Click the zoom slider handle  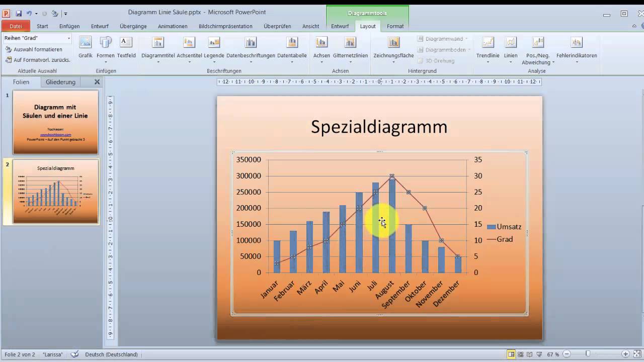587,354
